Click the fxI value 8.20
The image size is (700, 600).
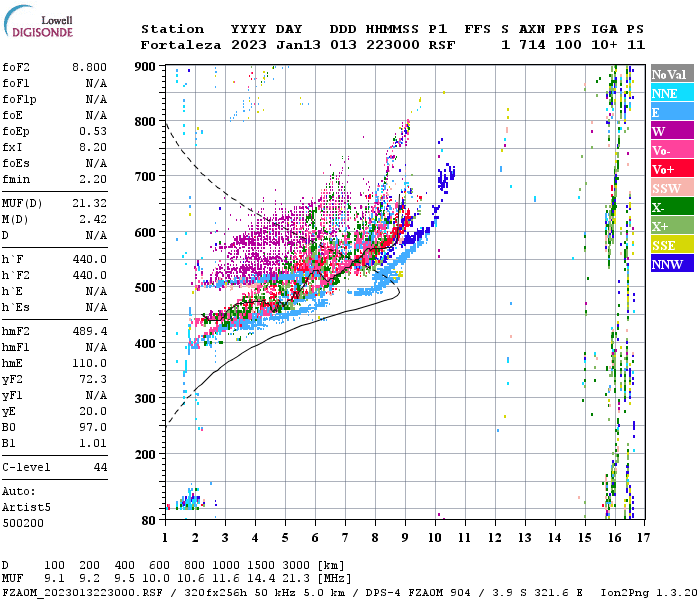93,147
